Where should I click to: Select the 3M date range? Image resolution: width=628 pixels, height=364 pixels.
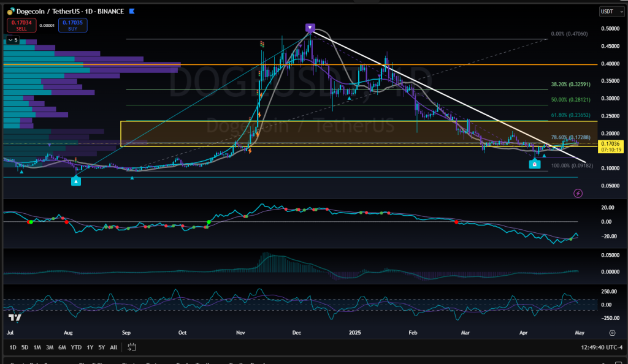[x=50, y=347]
